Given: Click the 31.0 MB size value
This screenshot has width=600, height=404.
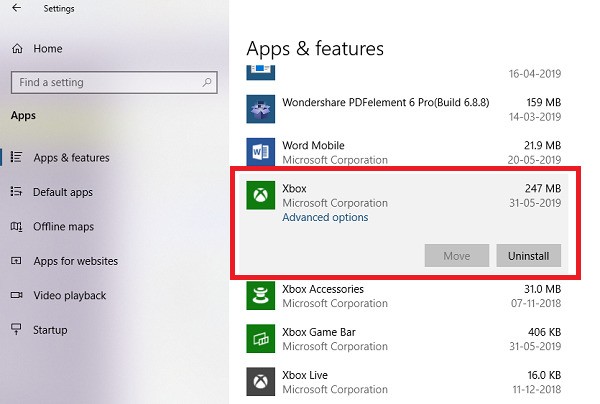Looking at the screenshot, I should (x=542, y=289).
